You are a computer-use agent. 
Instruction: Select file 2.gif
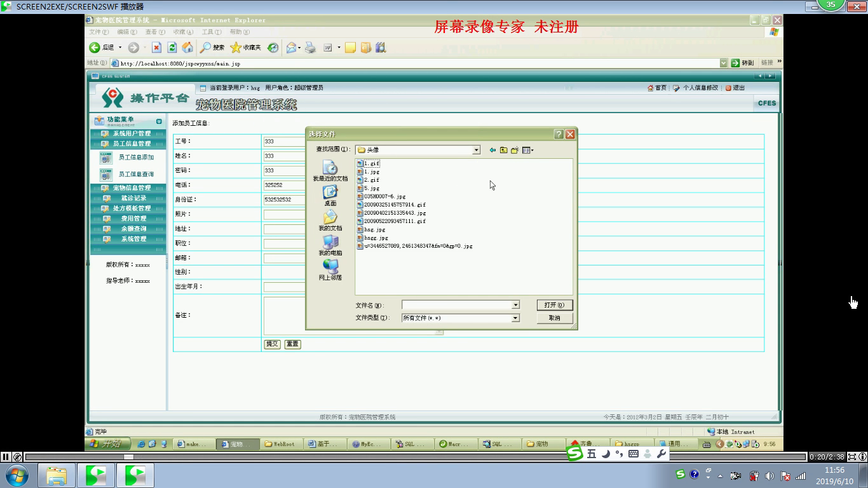[369, 180]
